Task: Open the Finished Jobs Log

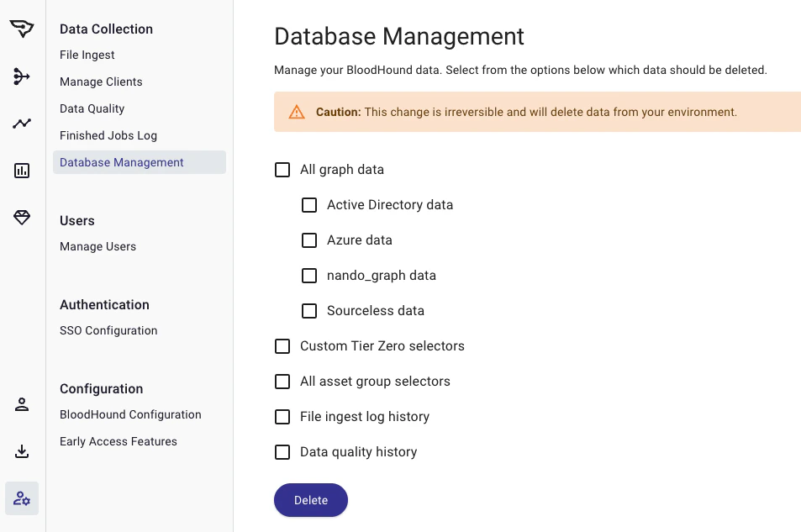Action: (108, 135)
